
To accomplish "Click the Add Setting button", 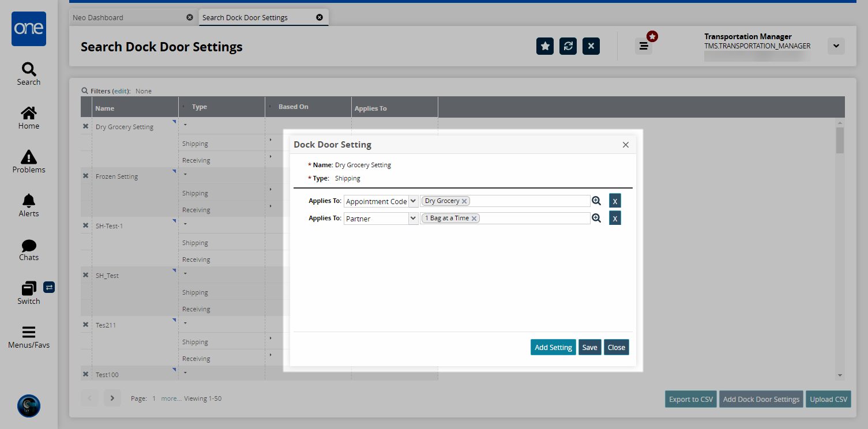I will [553, 347].
